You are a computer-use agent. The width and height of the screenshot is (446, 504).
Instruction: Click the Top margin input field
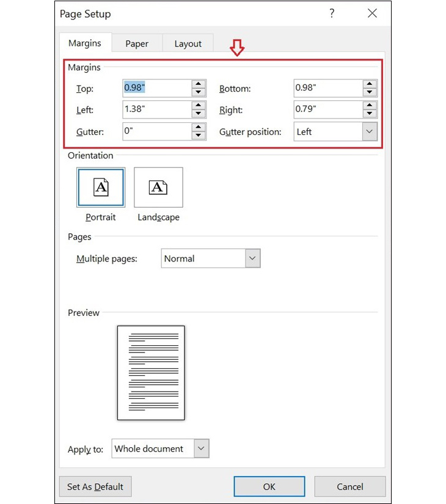click(x=157, y=88)
